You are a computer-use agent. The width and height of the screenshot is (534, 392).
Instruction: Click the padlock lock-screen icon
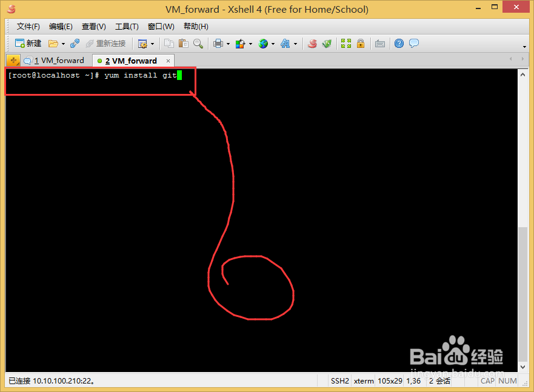tap(361, 43)
